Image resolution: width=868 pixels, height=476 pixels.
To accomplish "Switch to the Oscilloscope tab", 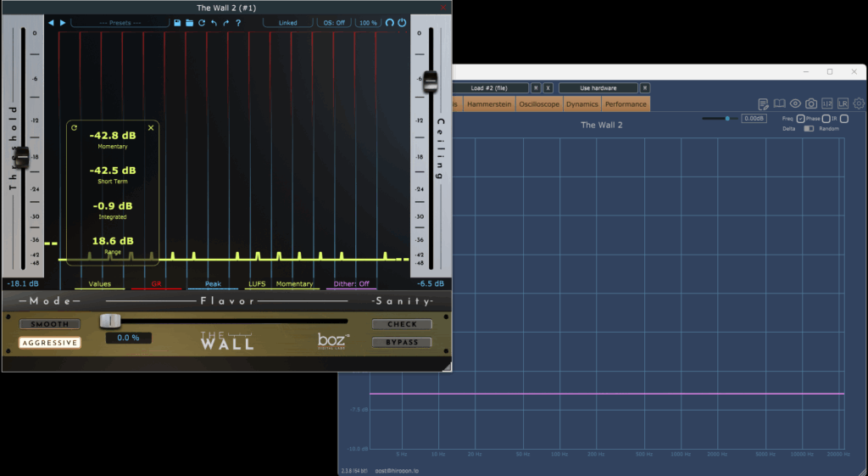I will point(539,104).
